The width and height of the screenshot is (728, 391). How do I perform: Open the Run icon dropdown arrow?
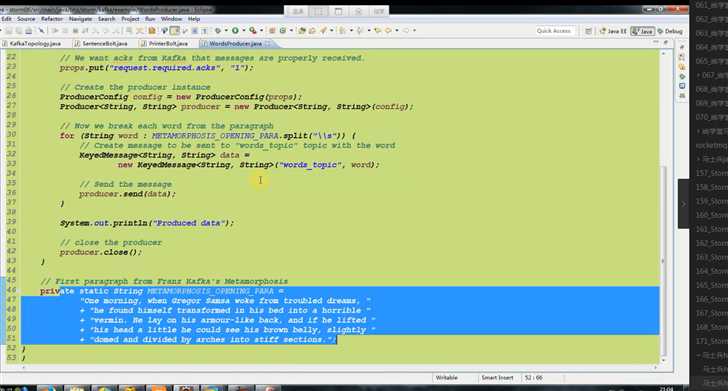click(x=244, y=31)
